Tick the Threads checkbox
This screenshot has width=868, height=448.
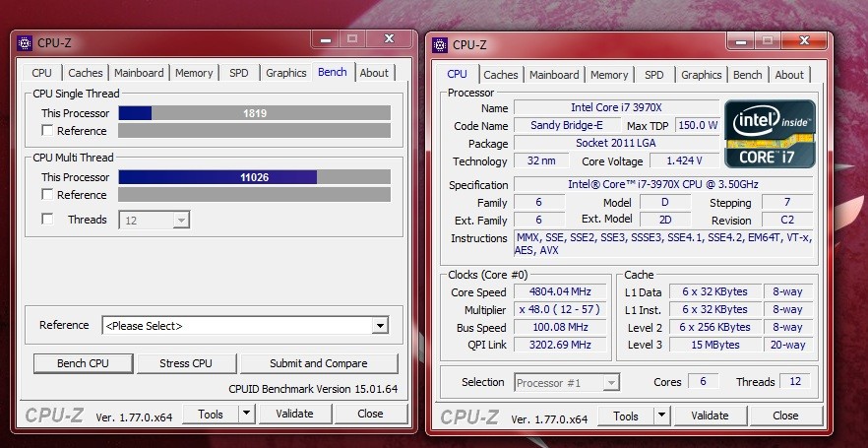pos(47,220)
